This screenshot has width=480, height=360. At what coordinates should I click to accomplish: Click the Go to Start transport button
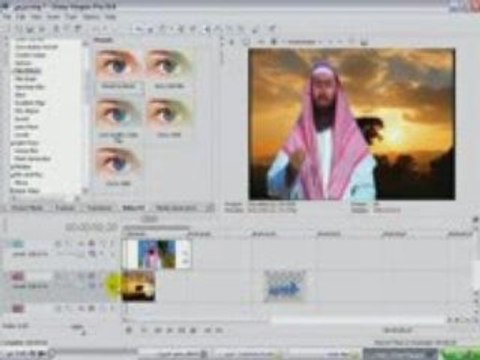tap(207, 330)
